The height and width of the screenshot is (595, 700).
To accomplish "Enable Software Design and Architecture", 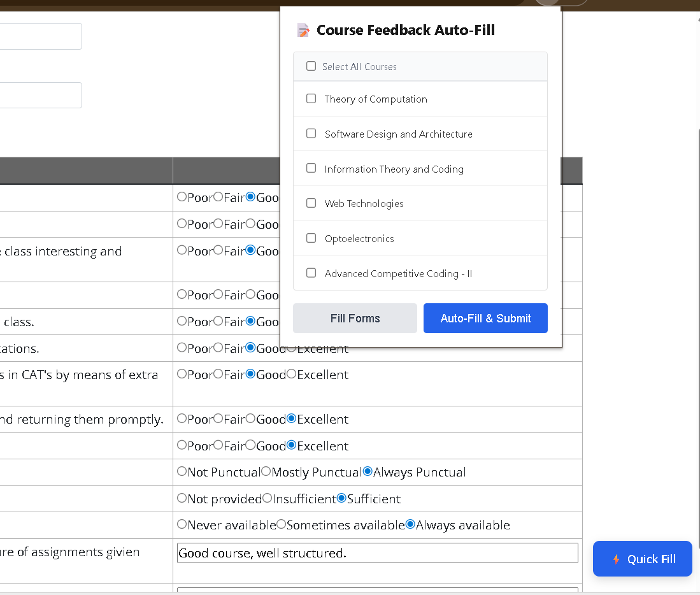I will (311, 133).
